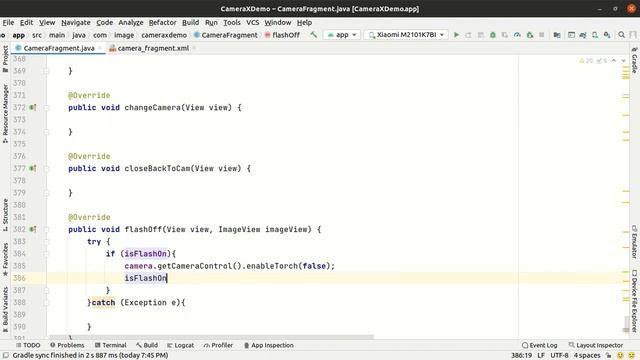Screen dimensions: 640x360
Task: Go to next highlighted error arrow
Action: [624, 61]
